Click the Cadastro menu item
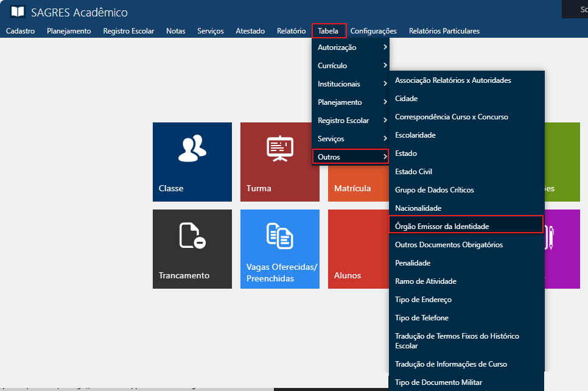 20,31
